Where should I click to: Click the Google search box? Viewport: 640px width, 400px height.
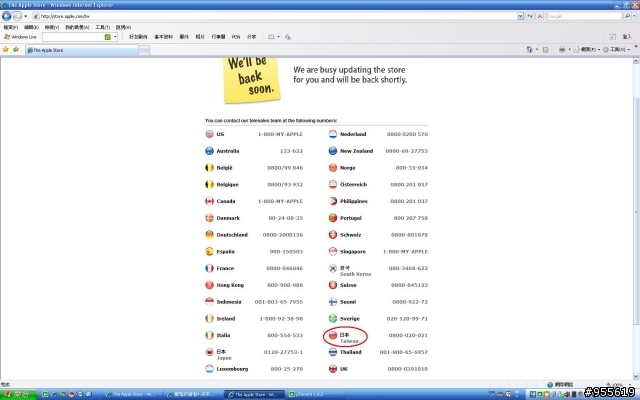tap(584, 16)
